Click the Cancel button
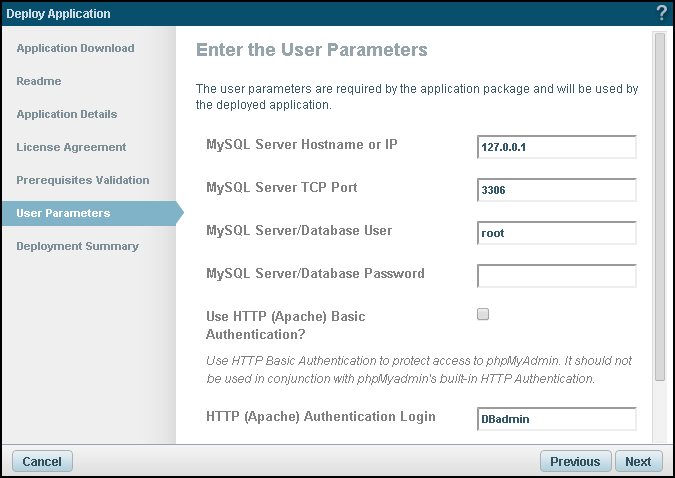 coord(42,461)
